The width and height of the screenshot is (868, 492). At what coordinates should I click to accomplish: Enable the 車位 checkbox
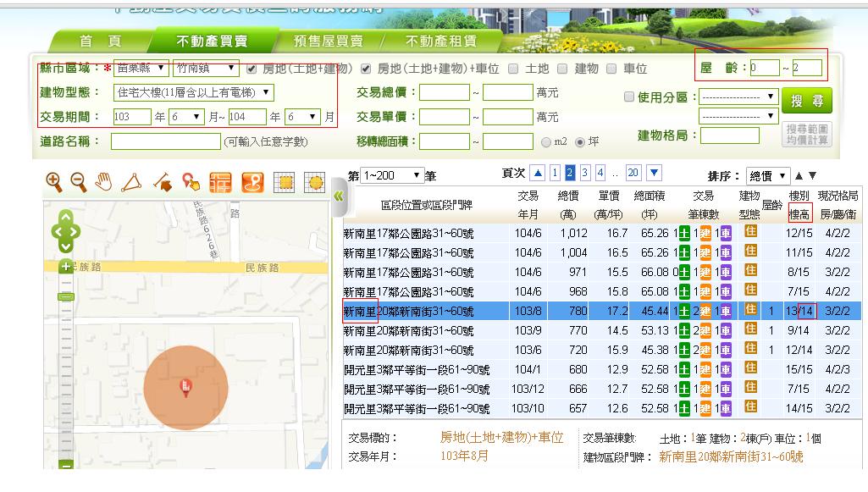click(x=611, y=69)
